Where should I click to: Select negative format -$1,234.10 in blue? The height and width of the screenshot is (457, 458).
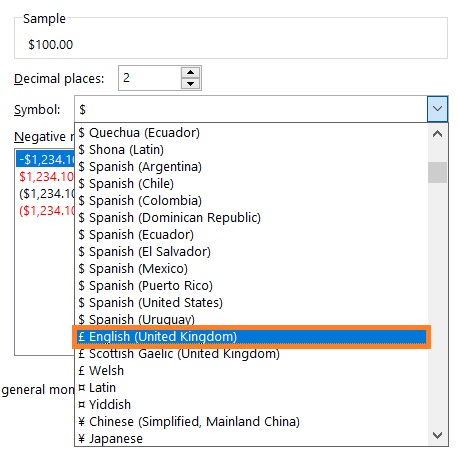point(45,160)
